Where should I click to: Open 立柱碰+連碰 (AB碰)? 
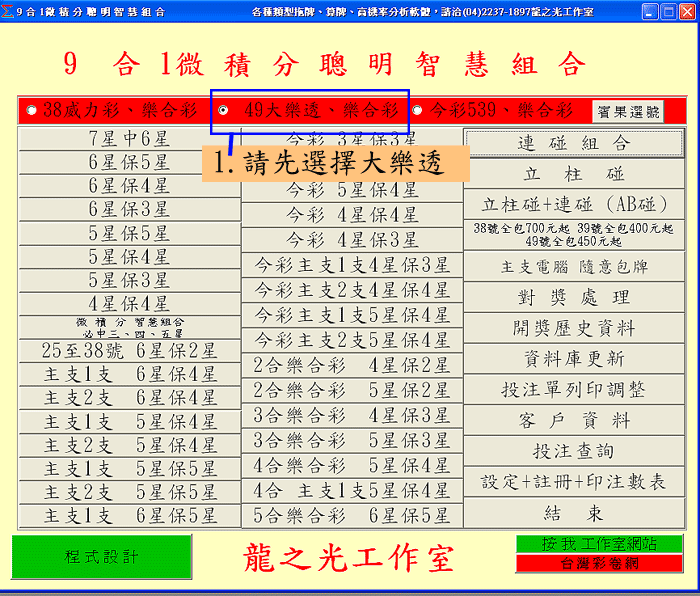click(573, 204)
